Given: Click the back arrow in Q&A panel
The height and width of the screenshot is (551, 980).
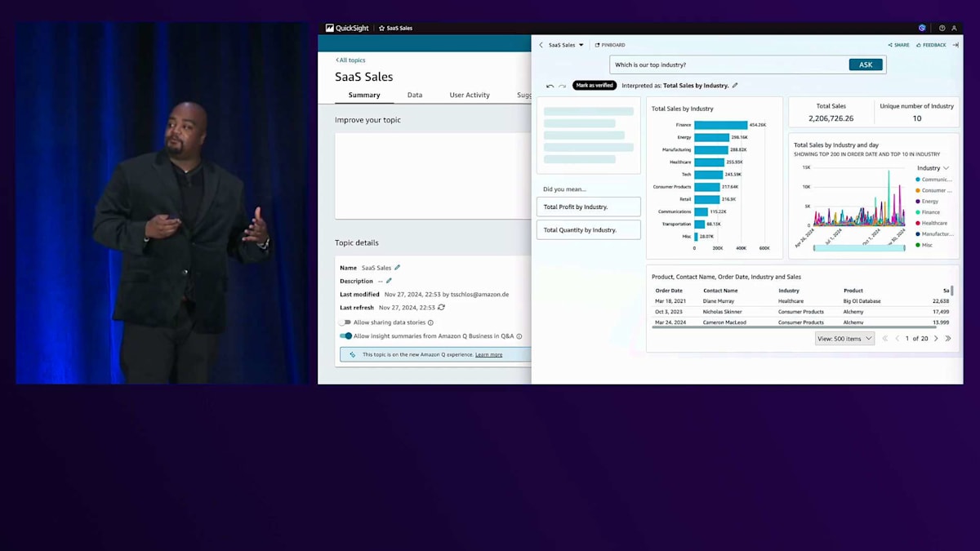Looking at the screenshot, I should point(541,45).
